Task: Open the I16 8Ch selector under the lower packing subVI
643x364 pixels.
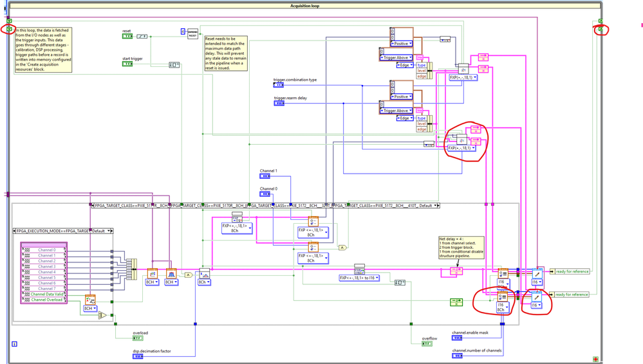Action: 503,307
